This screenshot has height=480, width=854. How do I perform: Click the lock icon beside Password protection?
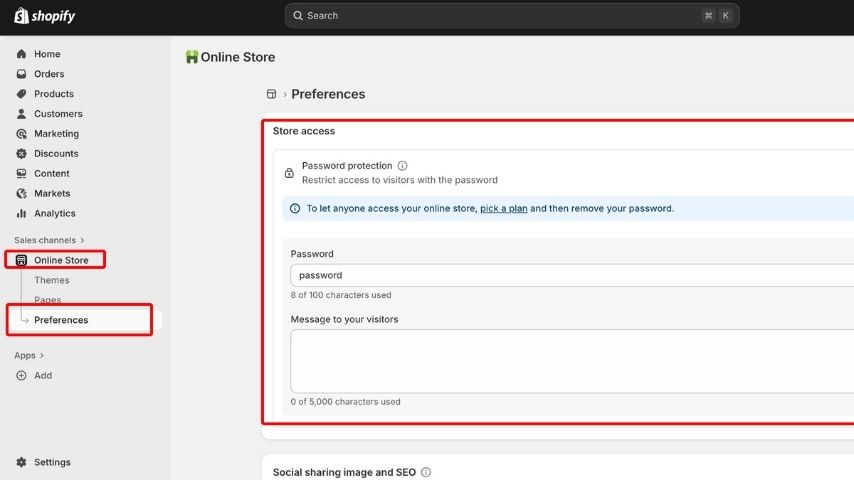pyautogui.click(x=289, y=173)
